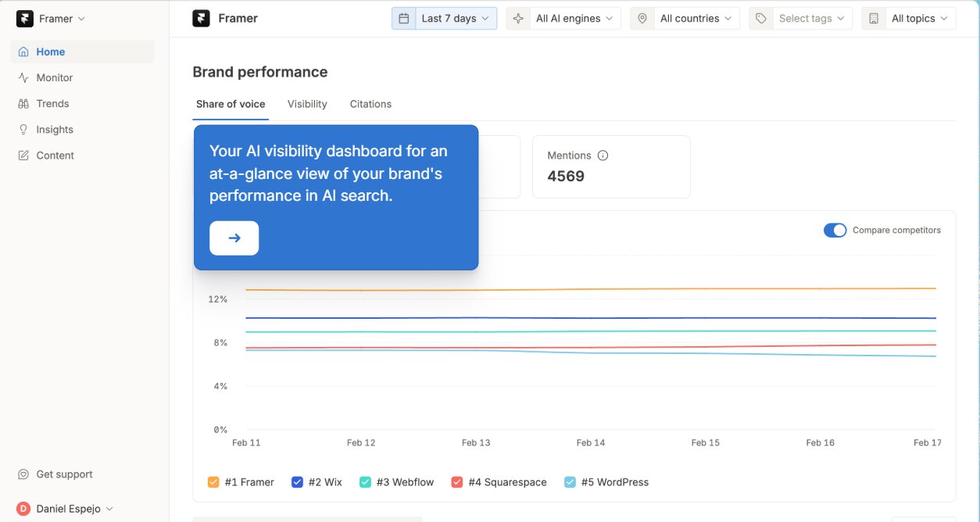Click the Feb 14 axis label
The image size is (980, 522).
[x=591, y=442]
